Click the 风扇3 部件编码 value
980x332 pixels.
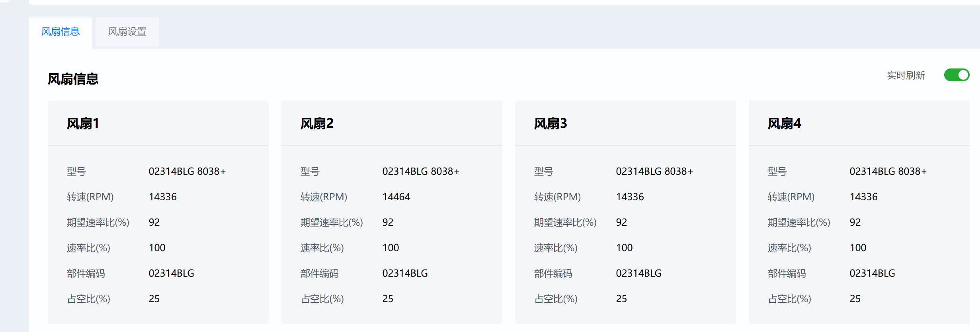pos(638,273)
